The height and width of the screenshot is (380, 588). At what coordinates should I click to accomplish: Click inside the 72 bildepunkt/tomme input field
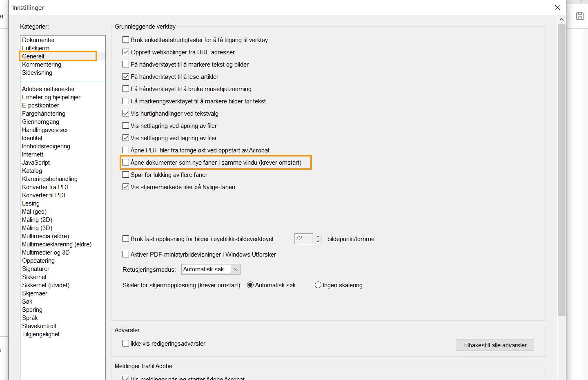tap(303, 239)
